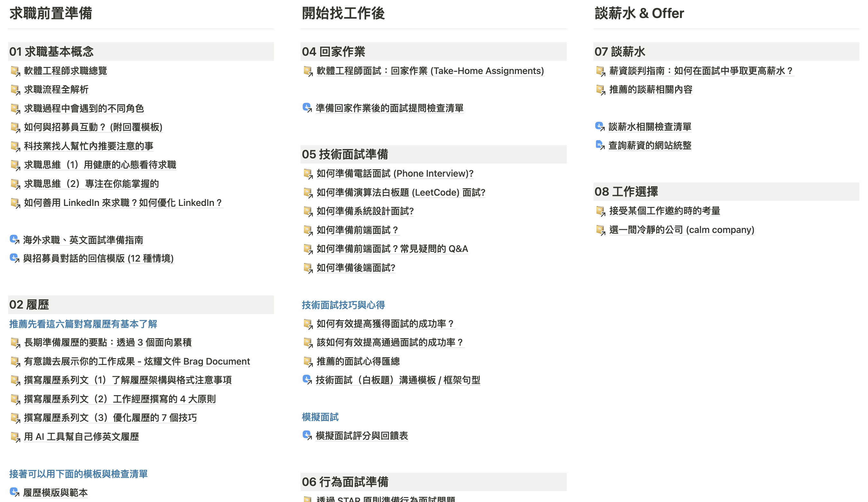868x502 pixels.
Task: Open the 如何與招募員互動？(附回覆模板) page link
Action: tap(93, 127)
